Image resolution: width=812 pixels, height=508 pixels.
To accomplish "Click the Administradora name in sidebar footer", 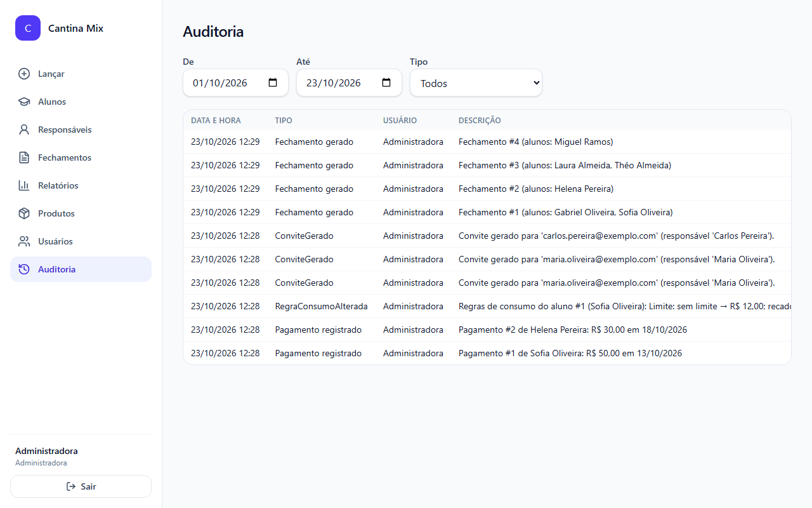I will (x=46, y=451).
